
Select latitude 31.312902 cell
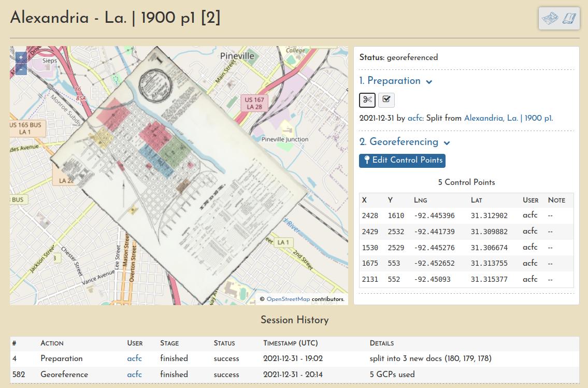pyautogui.click(x=489, y=215)
